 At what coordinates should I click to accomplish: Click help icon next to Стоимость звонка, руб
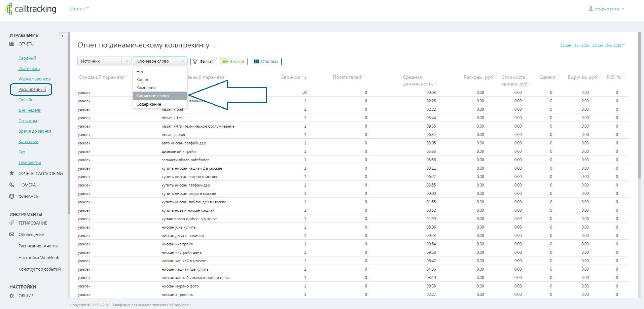(x=529, y=84)
